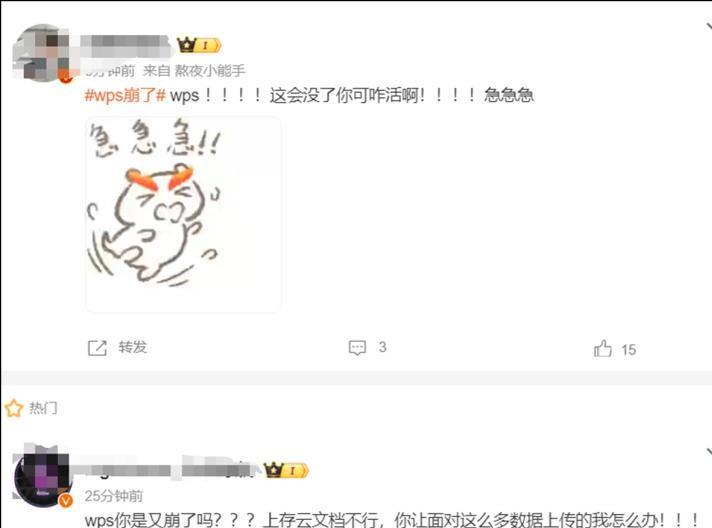Open the #wps崩了# hashtag link
Screen dimensions: 712x528
pyautogui.click(x=125, y=95)
